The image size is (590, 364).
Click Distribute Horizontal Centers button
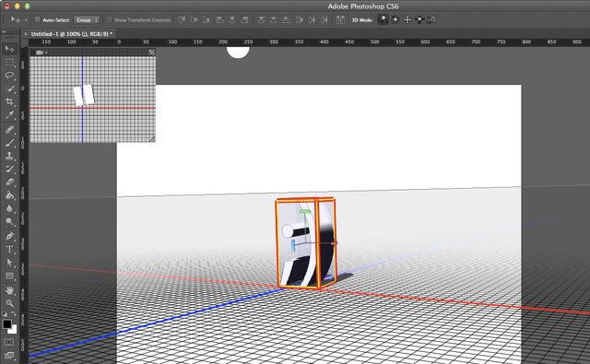[x=312, y=19]
